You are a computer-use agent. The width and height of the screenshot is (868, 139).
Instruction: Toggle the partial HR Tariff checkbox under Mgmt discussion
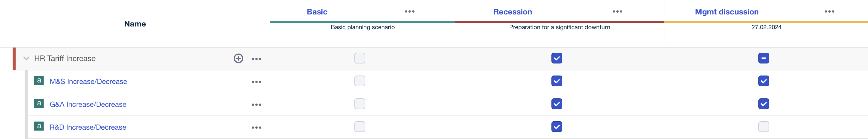click(763, 58)
